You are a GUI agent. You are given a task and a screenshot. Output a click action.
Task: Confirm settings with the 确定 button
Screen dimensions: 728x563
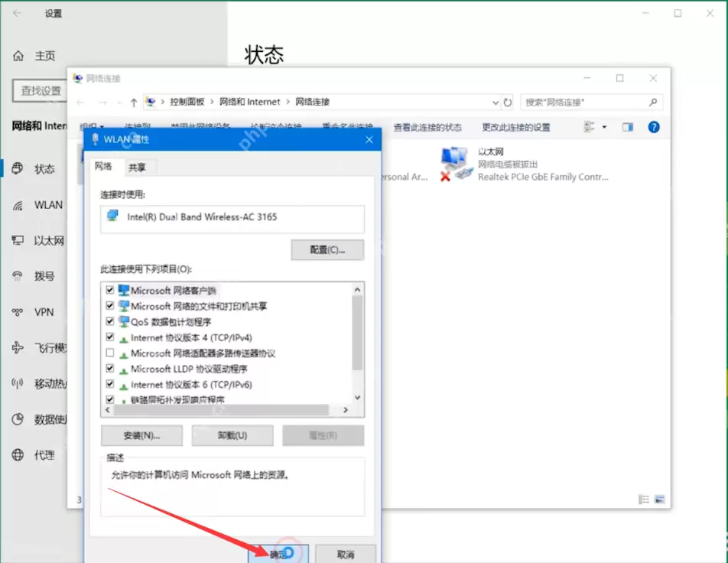click(x=278, y=554)
